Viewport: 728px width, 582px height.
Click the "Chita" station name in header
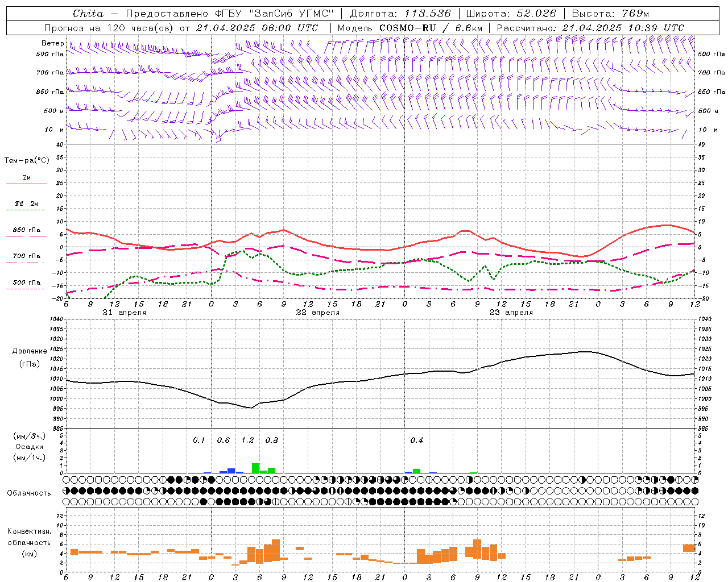[x=88, y=14]
